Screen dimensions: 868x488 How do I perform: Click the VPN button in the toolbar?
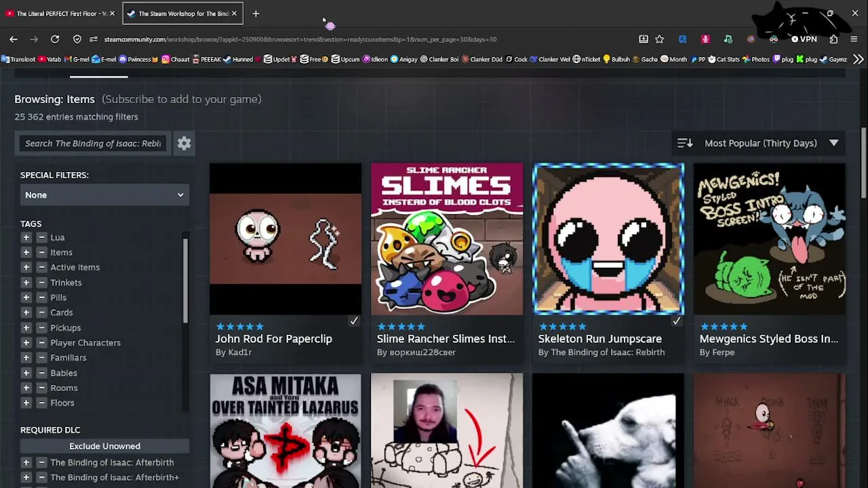pyautogui.click(x=804, y=39)
